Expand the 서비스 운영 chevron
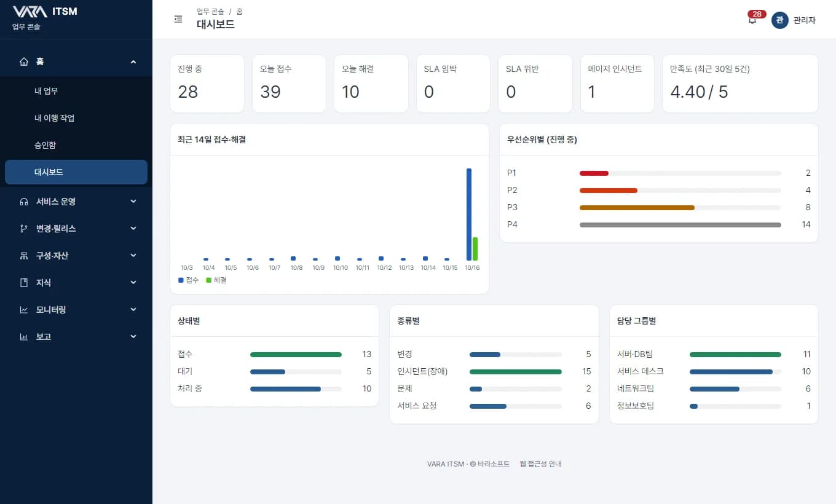 [x=133, y=202]
